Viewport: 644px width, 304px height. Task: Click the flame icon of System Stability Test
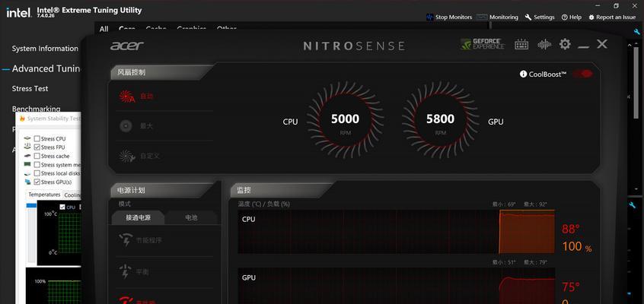click(x=22, y=119)
